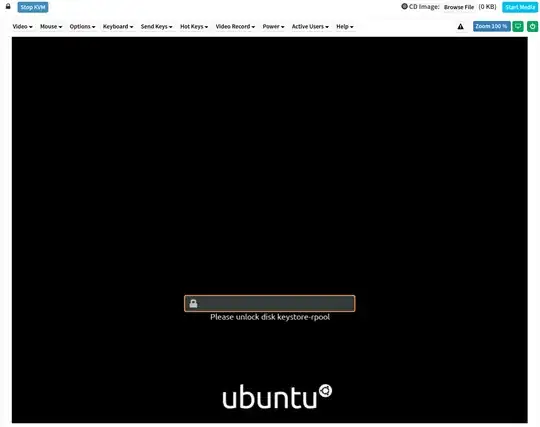540x427 pixels.
Task: Click the green monitor display icon
Action: tap(518, 27)
